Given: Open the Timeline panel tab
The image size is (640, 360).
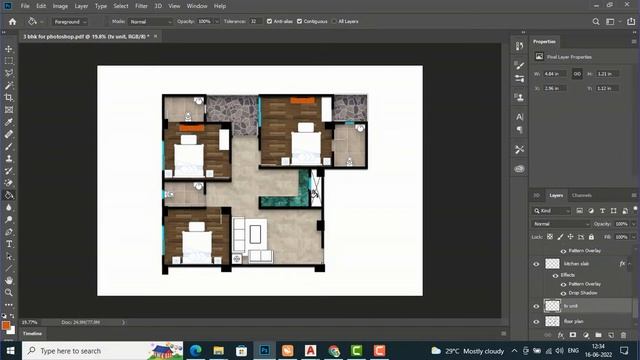Looking at the screenshot, I should click(x=32, y=334).
